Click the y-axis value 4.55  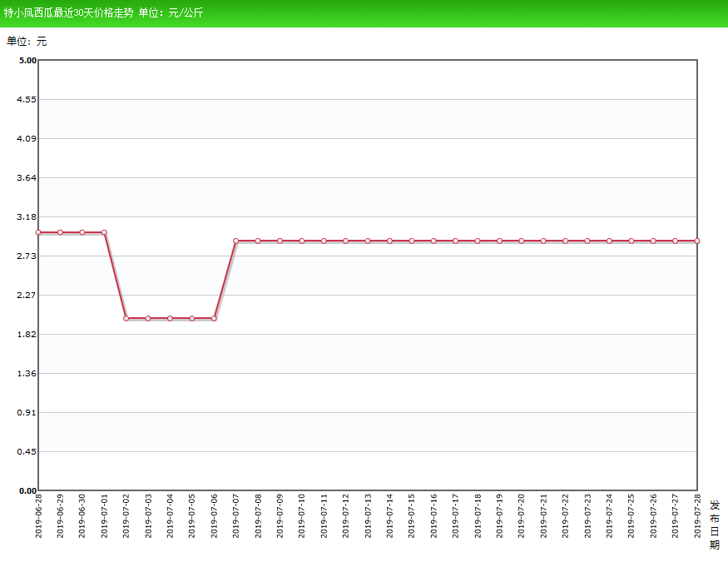27,99
